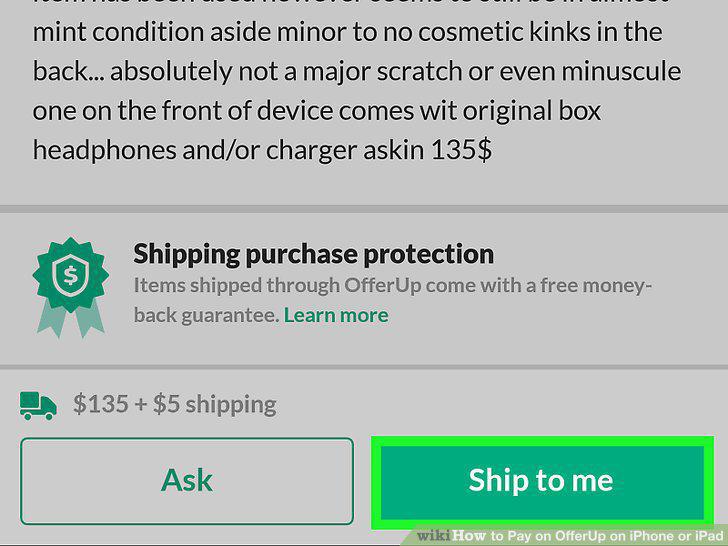Tap the Ask button

[187, 481]
